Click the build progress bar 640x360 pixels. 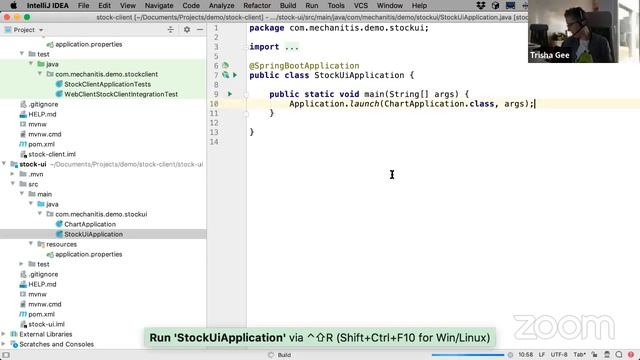coord(468,355)
